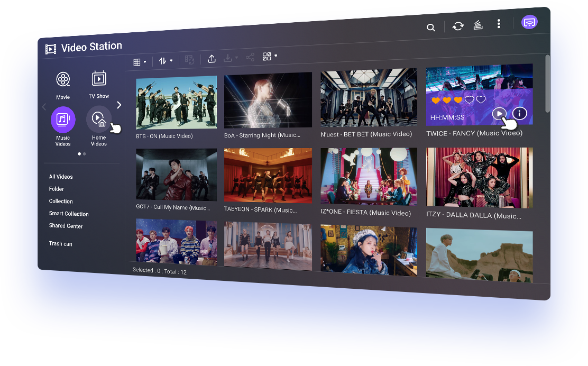This screenshot has height=366, width=588.
Task: Open search in Video Station
Action: click(x=431, y=27)
